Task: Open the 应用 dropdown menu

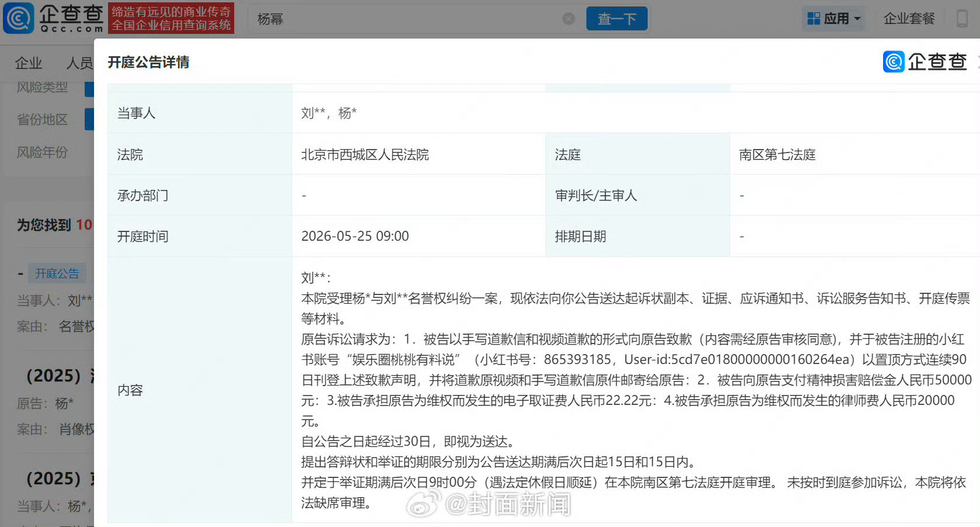Action: pos(837,18)
